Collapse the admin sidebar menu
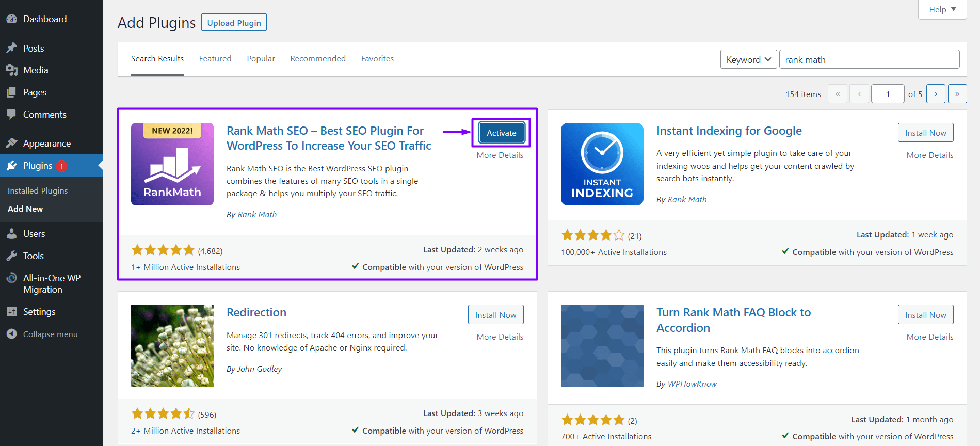Image resolution: width=980 pixels, height=446 pixels. click(x=52, y=334)
